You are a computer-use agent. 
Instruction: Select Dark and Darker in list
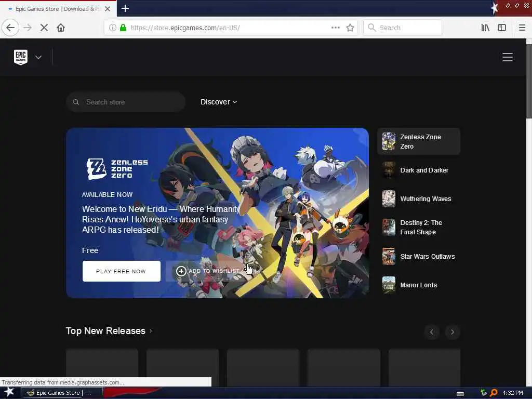point(419,170)
